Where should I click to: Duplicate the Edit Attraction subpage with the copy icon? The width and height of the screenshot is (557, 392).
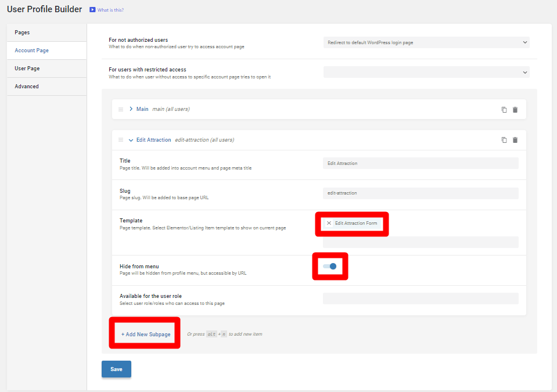tap(504, 140)
